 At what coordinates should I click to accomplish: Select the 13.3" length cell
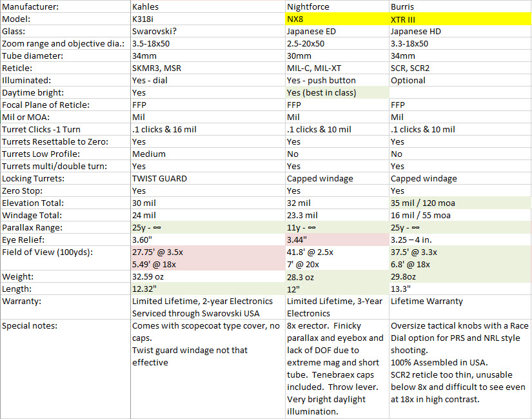(x=460, y=289)
